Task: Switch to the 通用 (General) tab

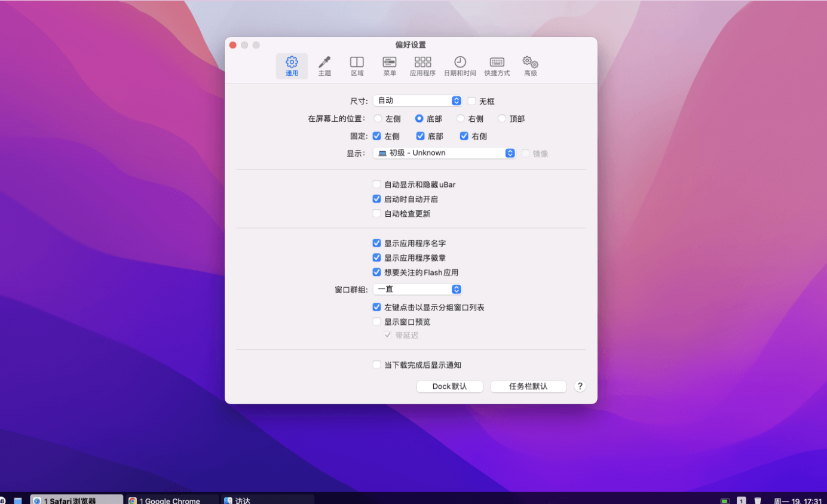Action: pyautogui.click(x=292, y=66)
